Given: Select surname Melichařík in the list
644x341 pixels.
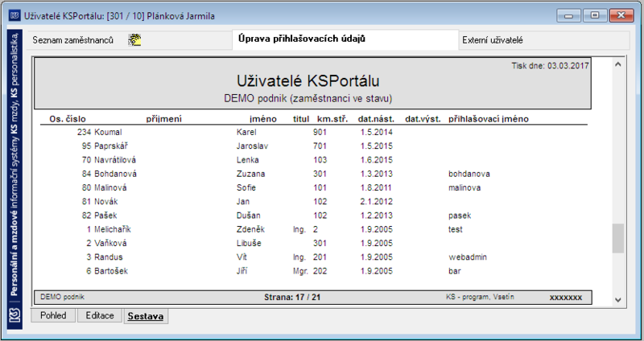Looking at the screenshot, I should [x=113, y=229].
